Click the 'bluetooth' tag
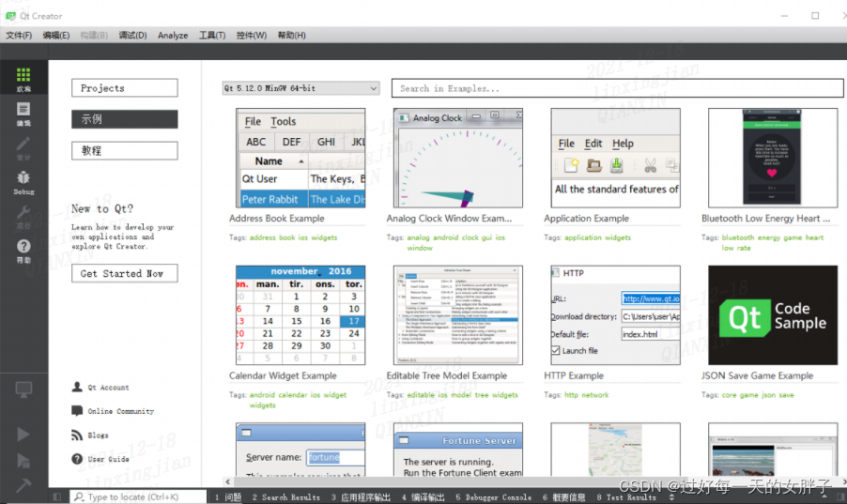Viewport: 847px width, 504px height. click(738, 237)
